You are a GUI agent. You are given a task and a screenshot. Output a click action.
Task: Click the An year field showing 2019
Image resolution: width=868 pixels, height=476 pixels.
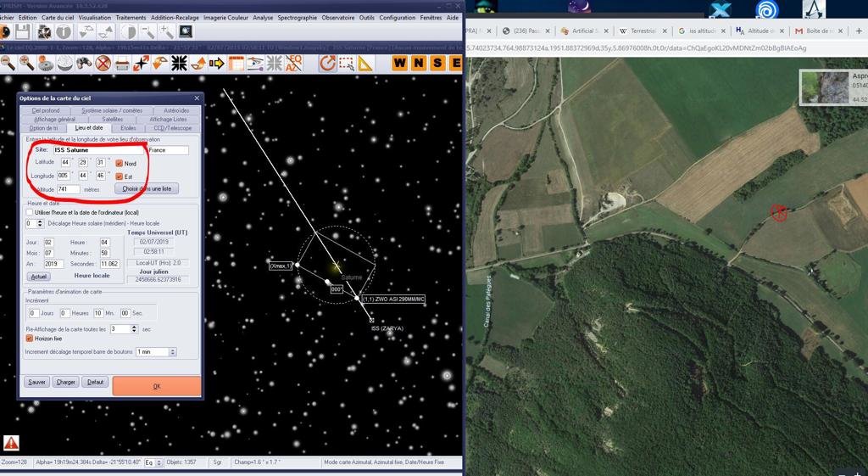coord(53,264)
